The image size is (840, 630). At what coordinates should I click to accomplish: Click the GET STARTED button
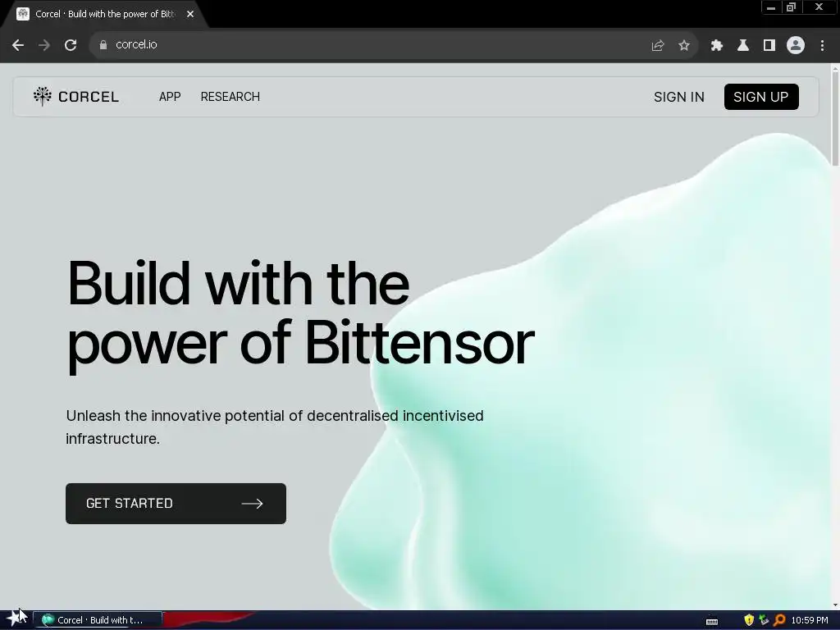click(x=176, y=504)
